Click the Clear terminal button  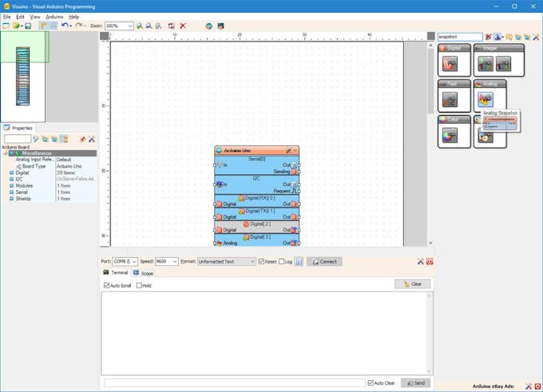413,284
